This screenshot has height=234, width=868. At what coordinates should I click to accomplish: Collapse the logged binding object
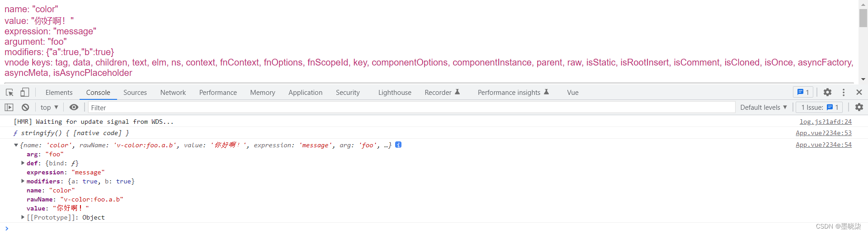pyautogui.click(x=16, y=145)
